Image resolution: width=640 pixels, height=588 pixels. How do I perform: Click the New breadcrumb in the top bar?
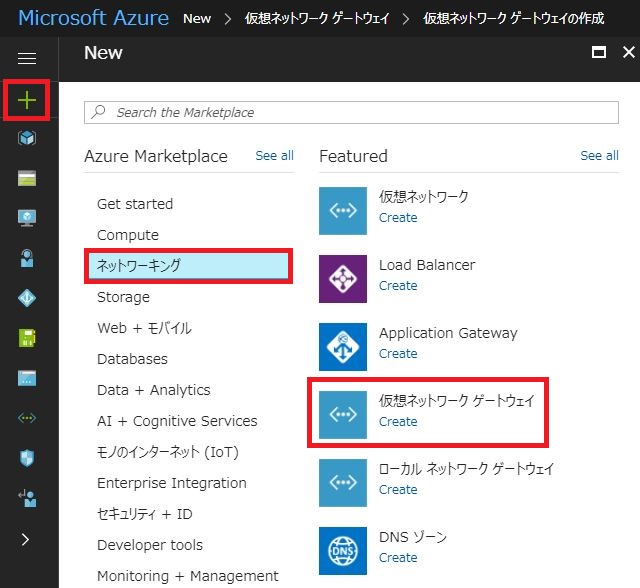[x=197, y=18]
